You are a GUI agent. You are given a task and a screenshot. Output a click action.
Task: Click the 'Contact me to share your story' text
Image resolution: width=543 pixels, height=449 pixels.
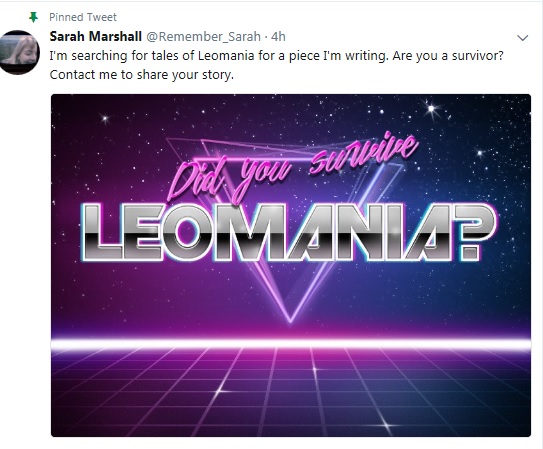coord(142,74)
